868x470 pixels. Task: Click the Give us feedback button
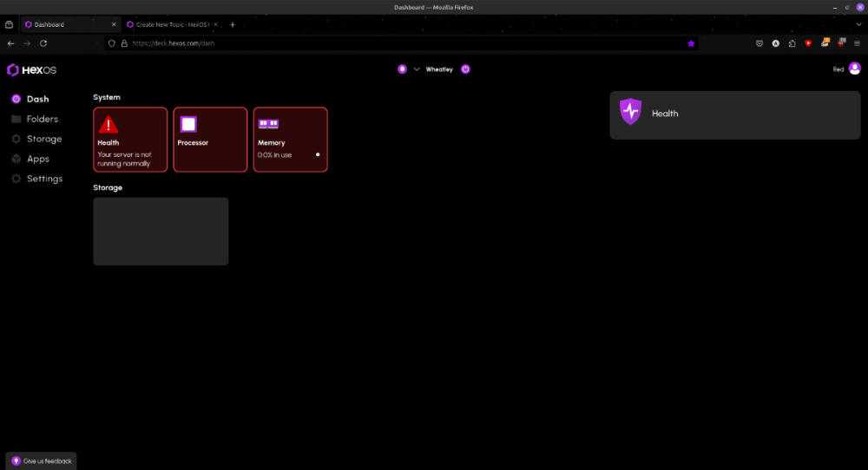point(42,460)
